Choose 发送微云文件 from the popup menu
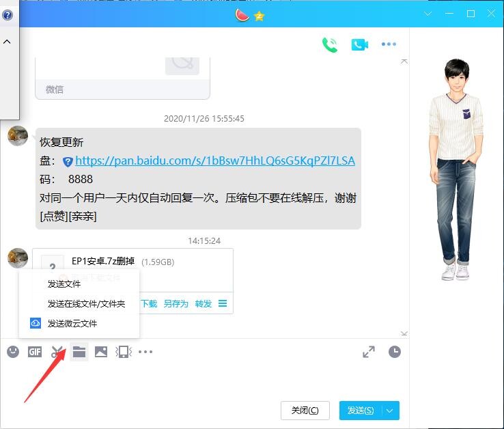Screen dimensions: 504x429 (72, 323)
